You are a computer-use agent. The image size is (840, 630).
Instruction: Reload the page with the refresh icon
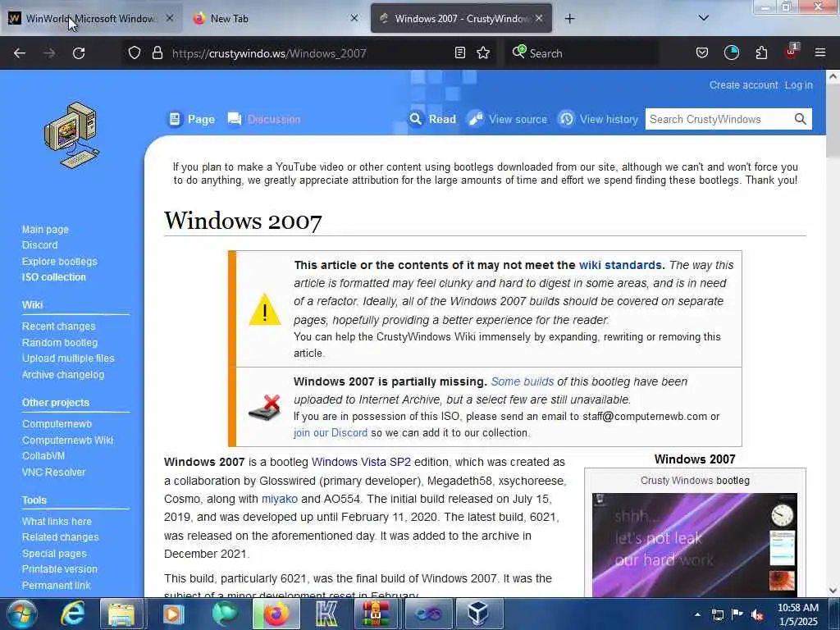79,53
